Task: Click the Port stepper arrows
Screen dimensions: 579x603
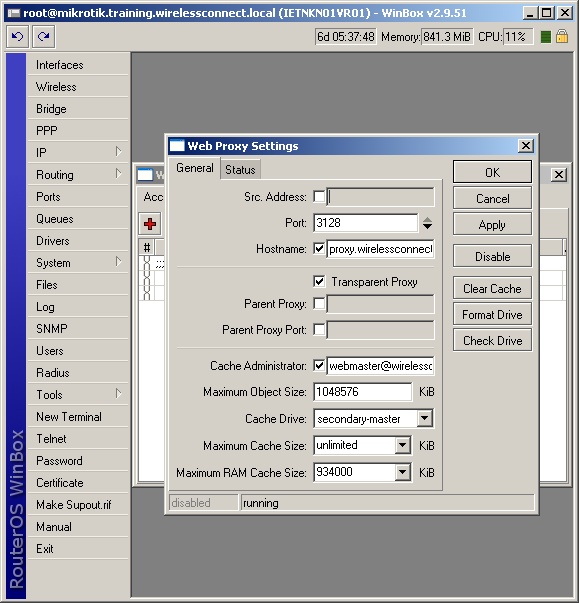Action: 427,223
